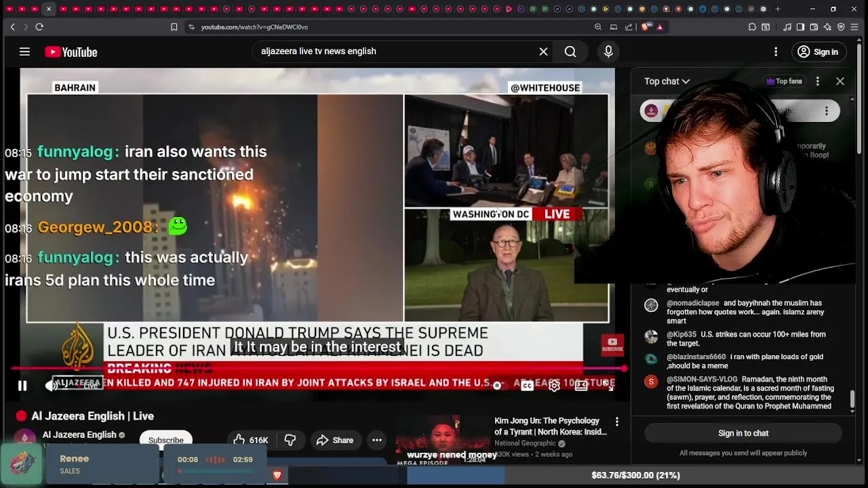Run search with magnifier button
Viewport: 868px width, 488px height.
click(570, 52)
